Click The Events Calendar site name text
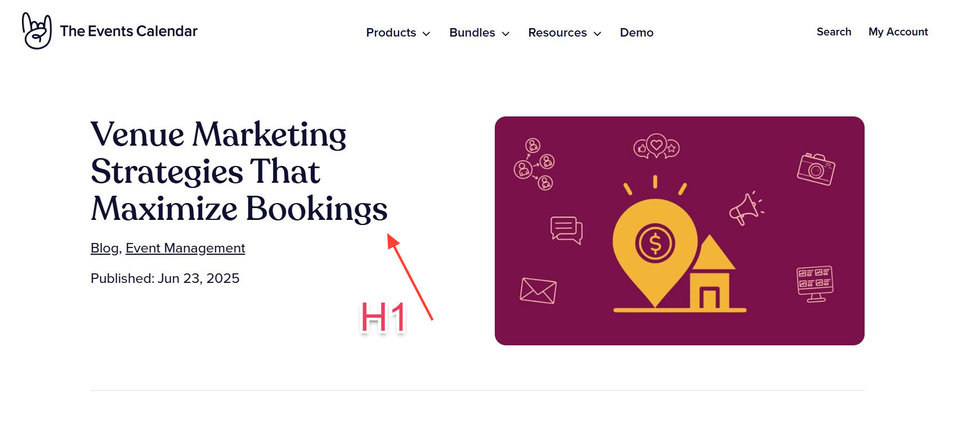This screenshot has height=446, width=980. [x=128, y=31]
